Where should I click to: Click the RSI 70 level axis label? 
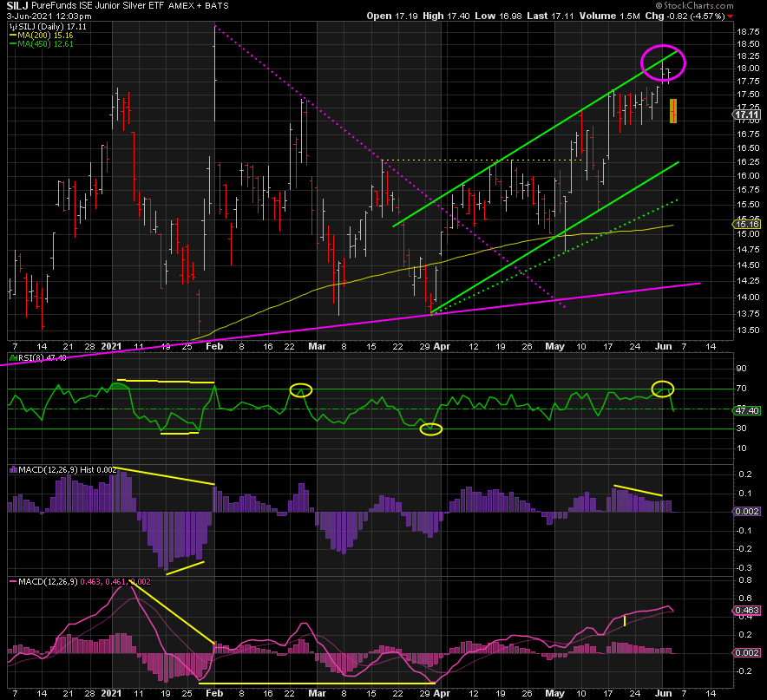[742, 389]
